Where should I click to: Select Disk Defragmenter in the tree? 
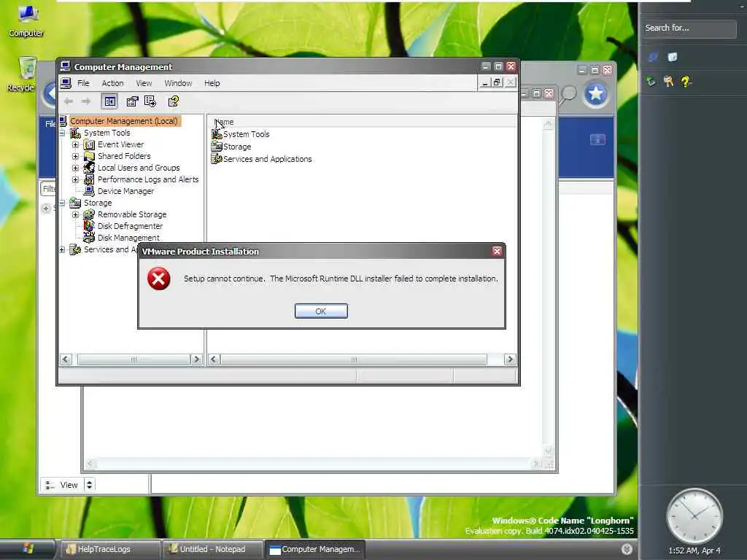[x=130, y=226]
